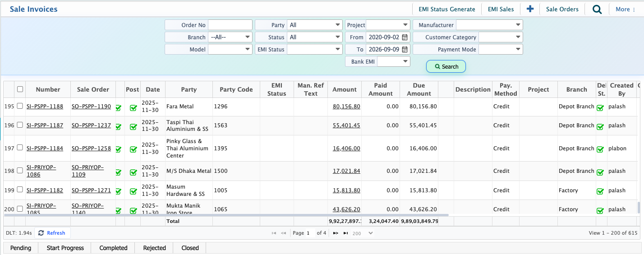Click green check beside SO-PSPP-1271
The height and width of the screenshot is (255, 644).
click(119, 191)
